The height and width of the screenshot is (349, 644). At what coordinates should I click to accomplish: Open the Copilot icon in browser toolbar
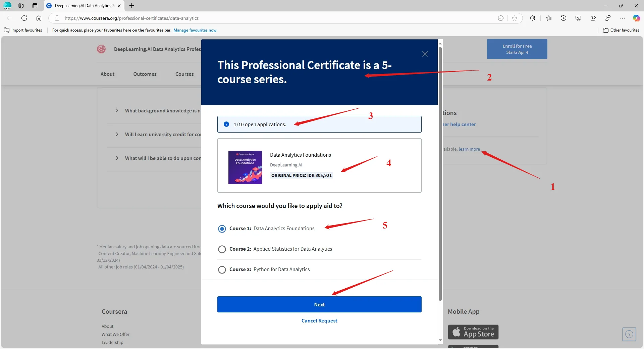point(636,18)
